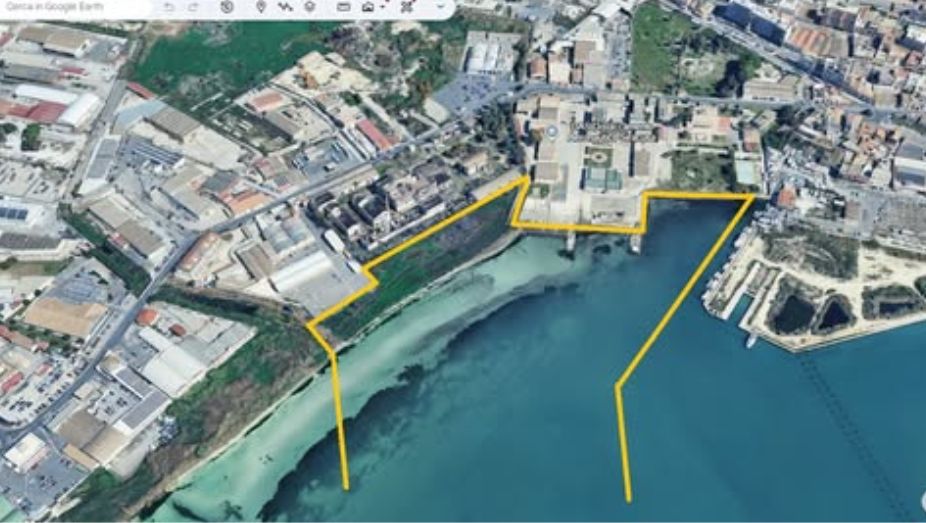This screenshot has width=926, height=523.
Task: Select the add placemark pin tool
Action: coord(261,7)
